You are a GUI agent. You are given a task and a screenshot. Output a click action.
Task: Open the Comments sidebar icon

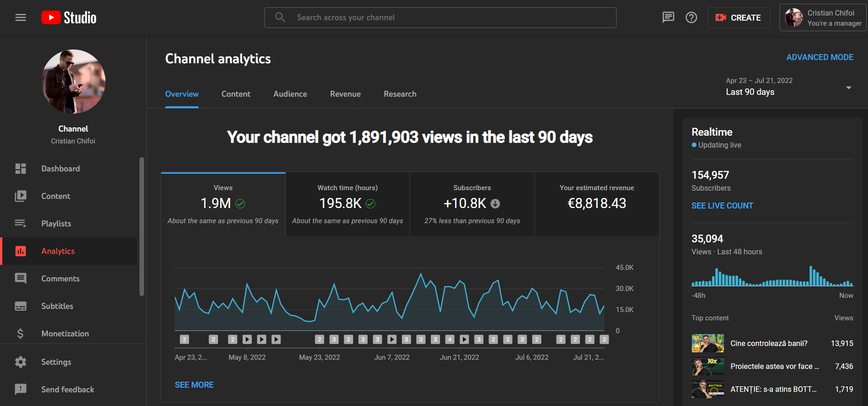(x=21, y=279)
